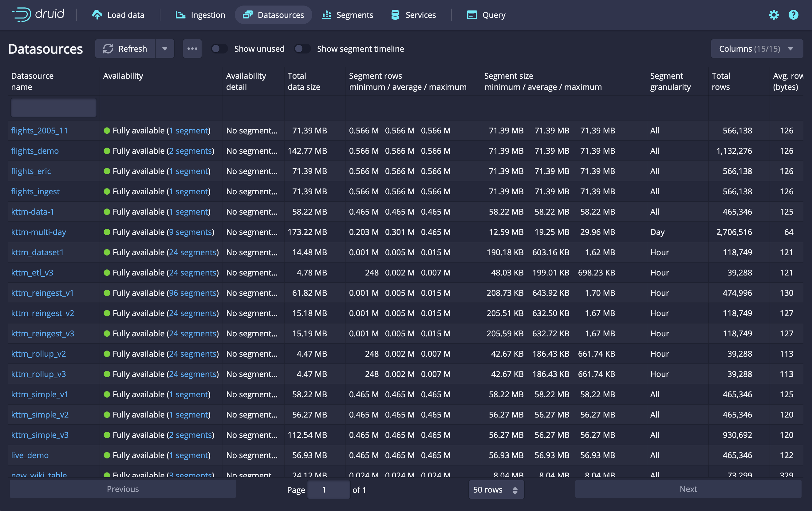Click the page number input box
Viewport: 812px width, 511px height.
coord(328,489)
